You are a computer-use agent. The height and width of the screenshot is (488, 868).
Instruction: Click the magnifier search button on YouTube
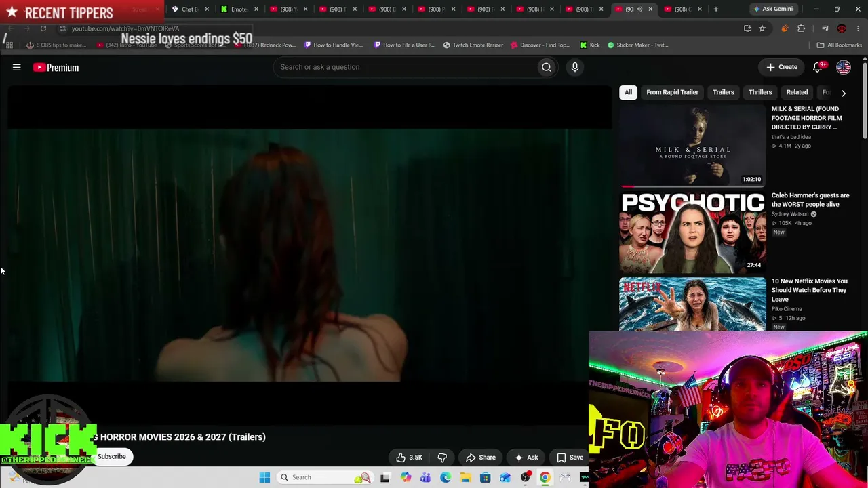point(546,67)
